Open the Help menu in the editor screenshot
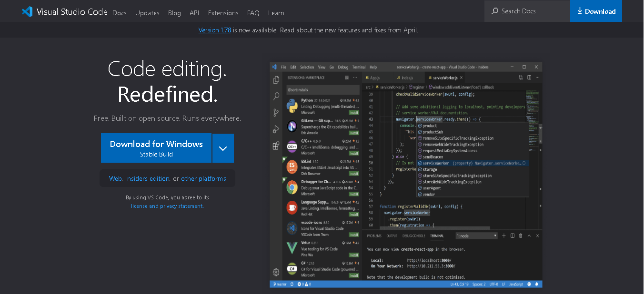This screenshot has height=294, width=644. pos(373,67)
